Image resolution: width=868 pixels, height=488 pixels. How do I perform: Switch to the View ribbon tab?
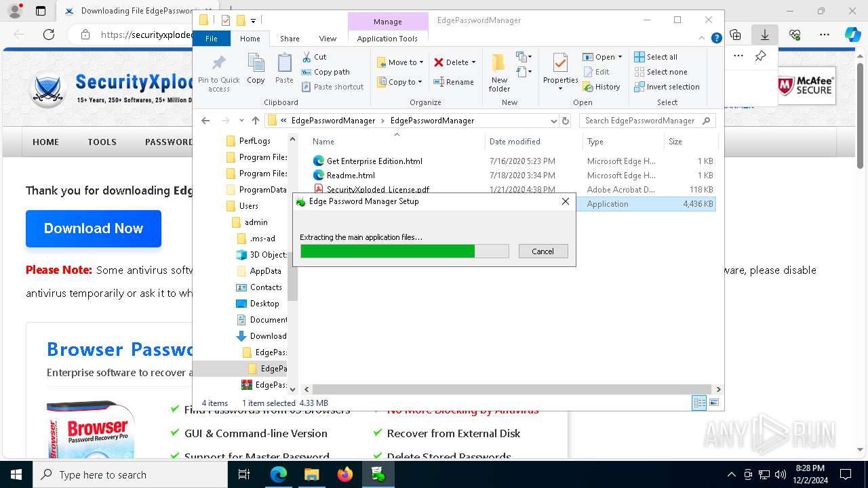tap(328, 39)
